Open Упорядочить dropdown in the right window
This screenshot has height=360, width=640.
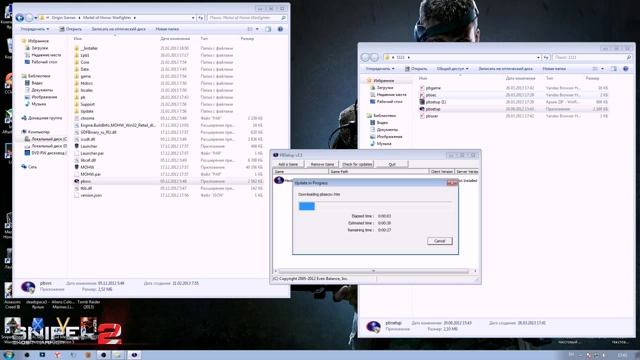[x=380, y=69]
